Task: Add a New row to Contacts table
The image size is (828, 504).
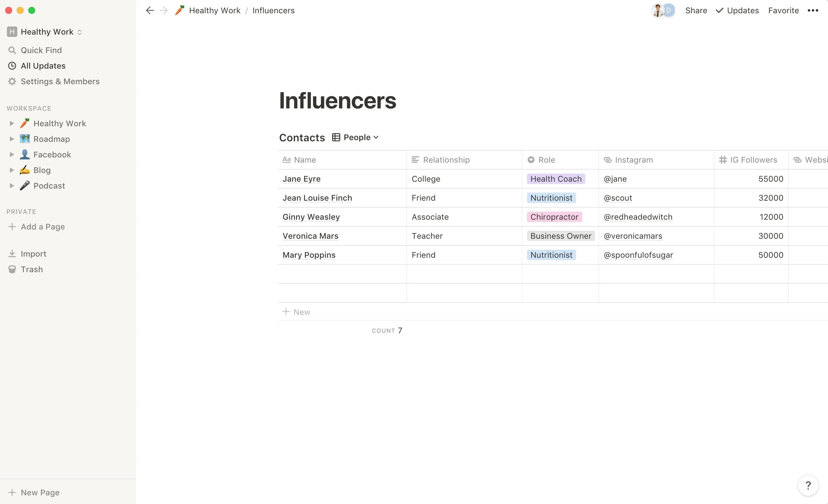Action: pyautogui.click(x=297, y=312)
